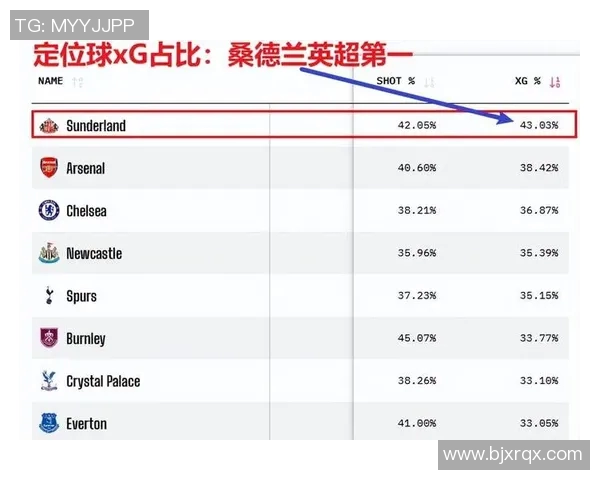Click the Chelsea club crest icon
This screenshot has height=480, width=600.
pos(48,211)
